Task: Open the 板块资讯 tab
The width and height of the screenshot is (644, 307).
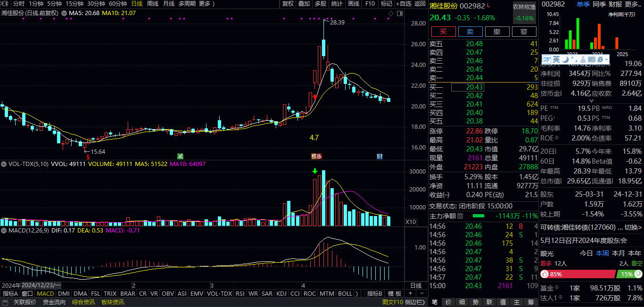Action: click(x=113, y=302)
